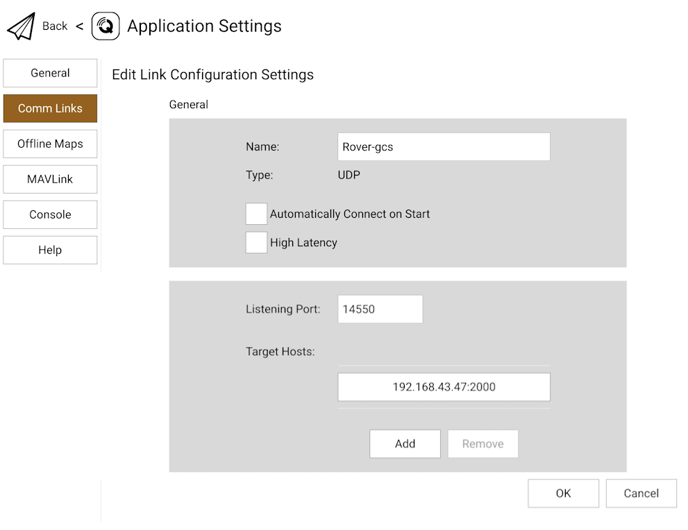Viewport: 688px width, 530px height.
Task: Confirm link settings with OK
Action: click(563, 493)
